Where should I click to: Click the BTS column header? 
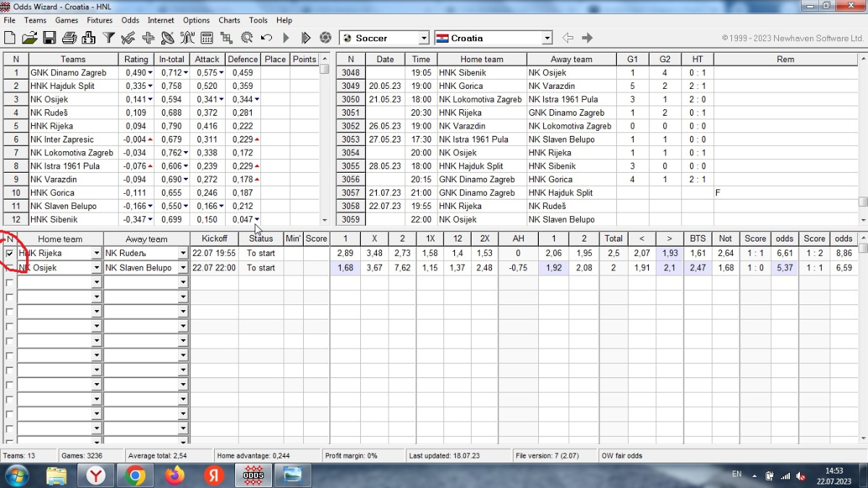pyautogui.click(x=697, y=239)
